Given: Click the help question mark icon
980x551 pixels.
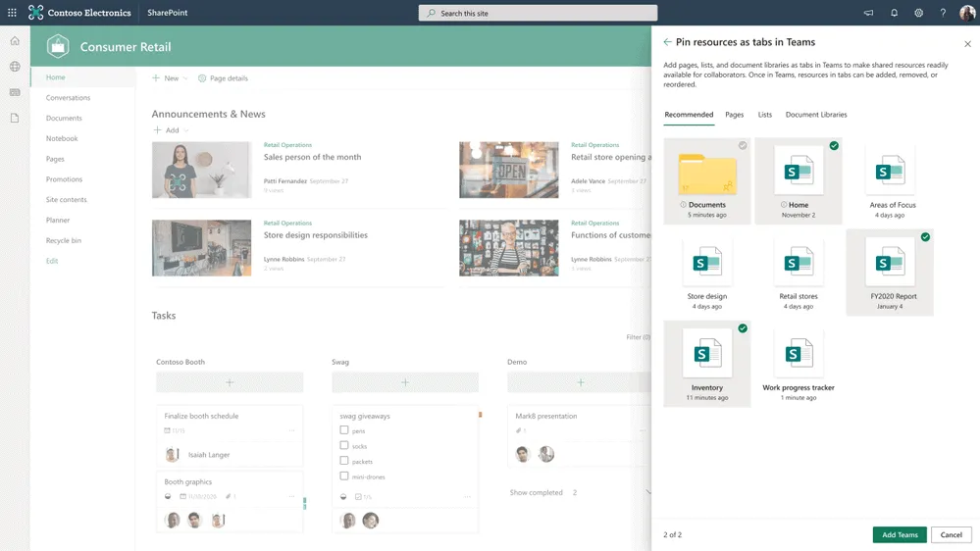Looking at the screenshot, I should click(x=943, y=13).
